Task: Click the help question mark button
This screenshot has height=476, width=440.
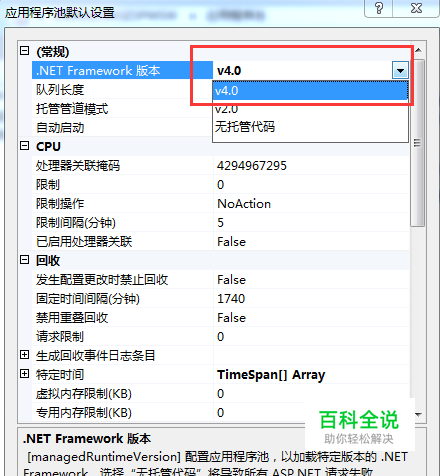Action: click(x=379, y=8)
